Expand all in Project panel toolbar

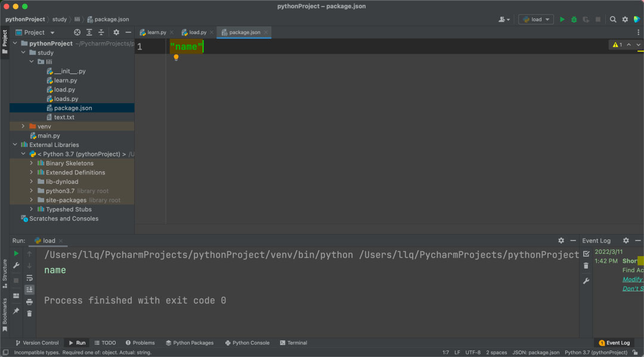pos(89,32)
